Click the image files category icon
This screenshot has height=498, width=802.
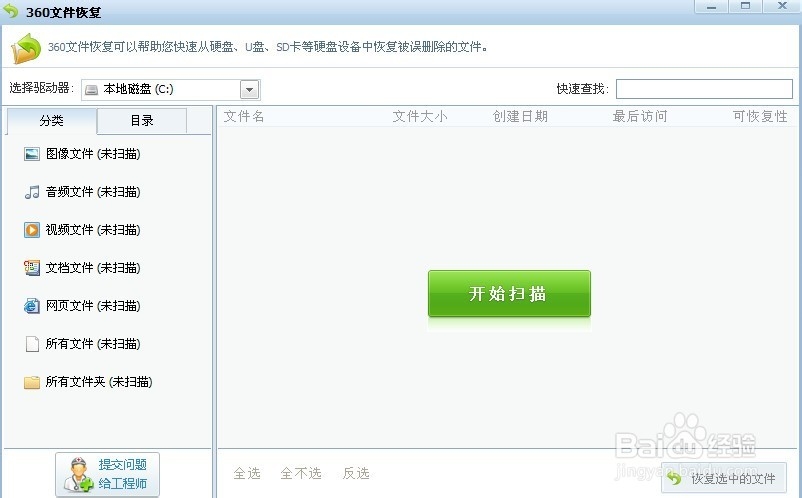[x=32, y=154]
